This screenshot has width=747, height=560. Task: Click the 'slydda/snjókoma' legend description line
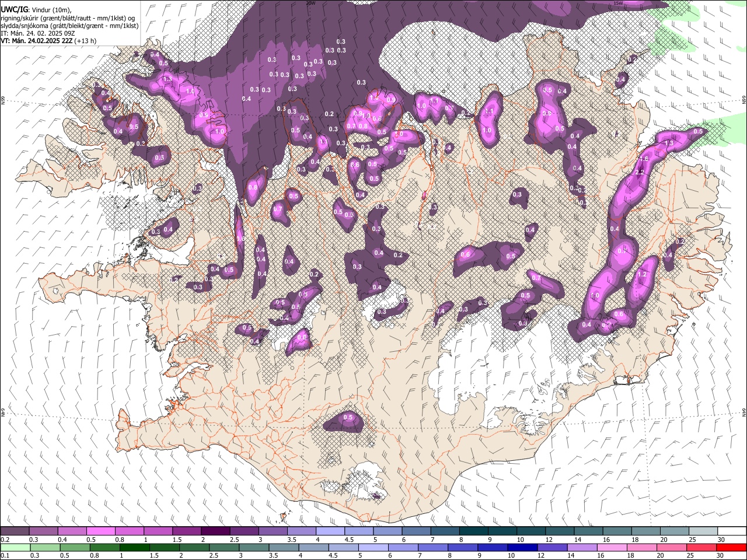[x=69, y=26]
